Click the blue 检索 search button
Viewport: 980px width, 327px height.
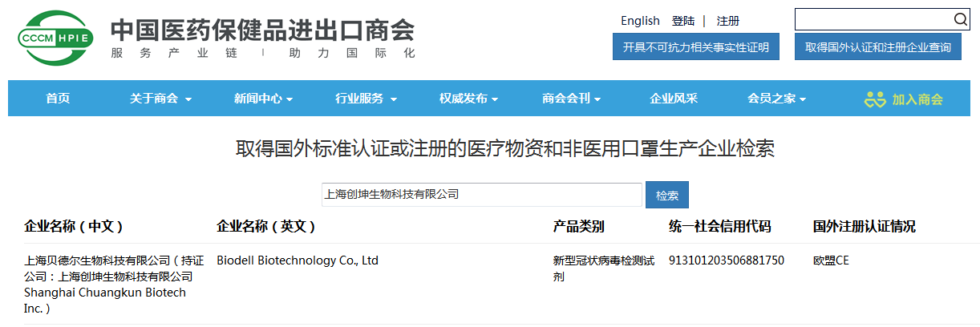(666, 195)
